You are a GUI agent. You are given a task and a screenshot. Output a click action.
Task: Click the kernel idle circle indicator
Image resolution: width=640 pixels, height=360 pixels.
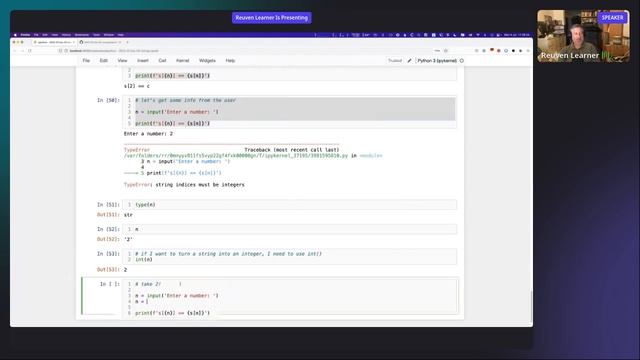click(x=462, y=60)
